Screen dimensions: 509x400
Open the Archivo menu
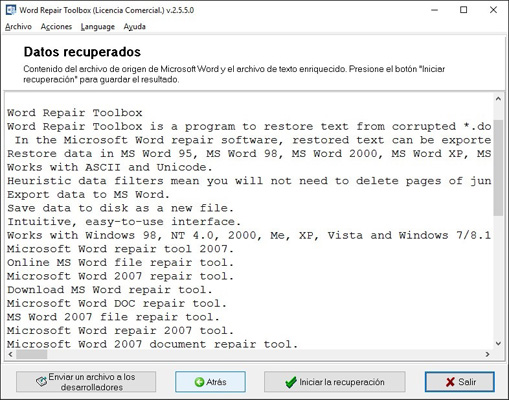click(18, 27)
